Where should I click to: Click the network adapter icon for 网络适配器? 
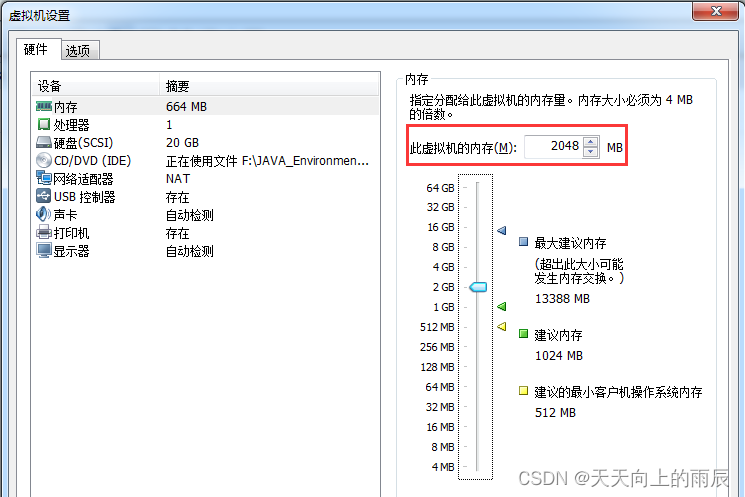pyautogui.click(x=44, y=178)
